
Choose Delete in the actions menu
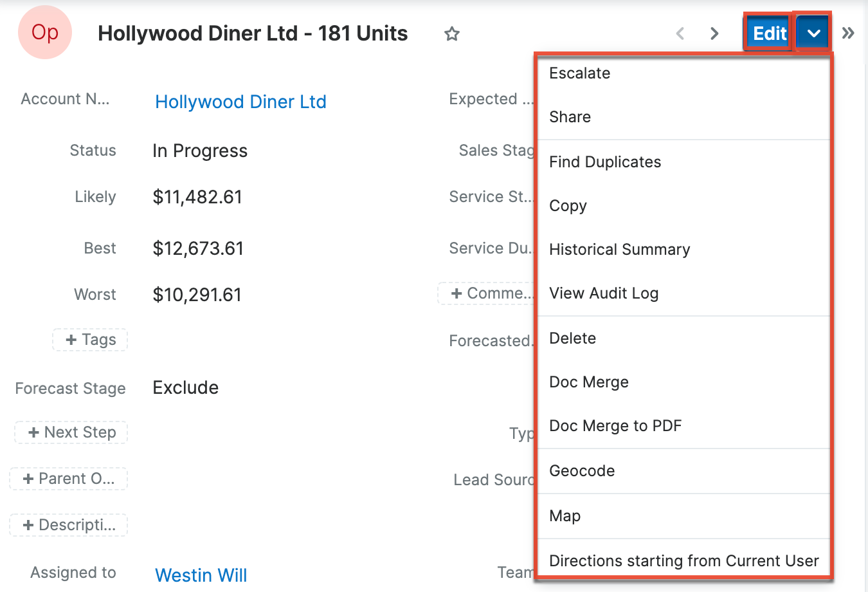573,338
